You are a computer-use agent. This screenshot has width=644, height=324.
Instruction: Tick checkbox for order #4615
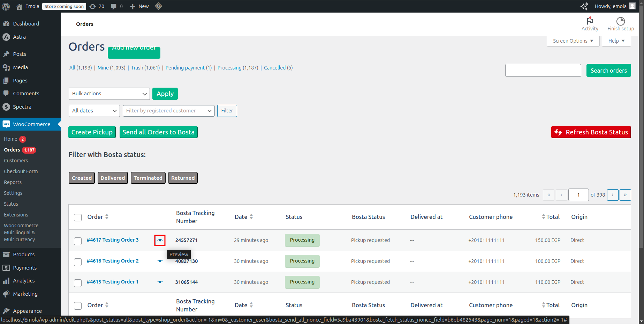tap(78, 283)
